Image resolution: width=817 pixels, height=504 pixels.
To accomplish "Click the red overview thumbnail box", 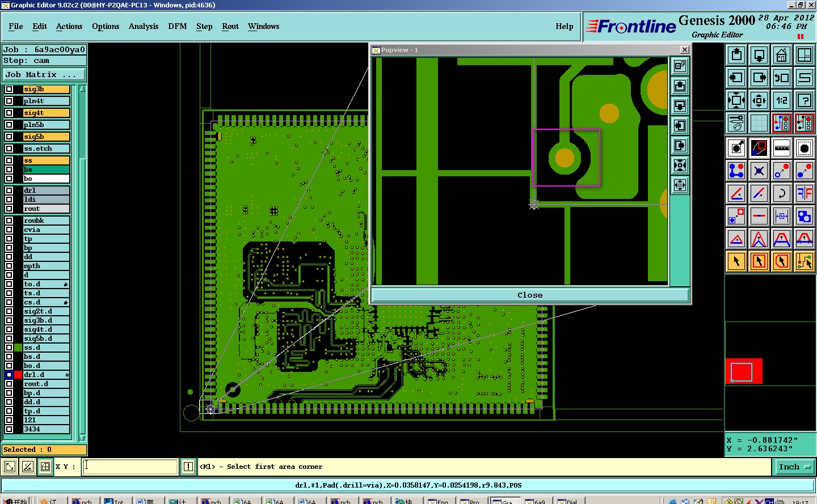I will tap(744, 371).
